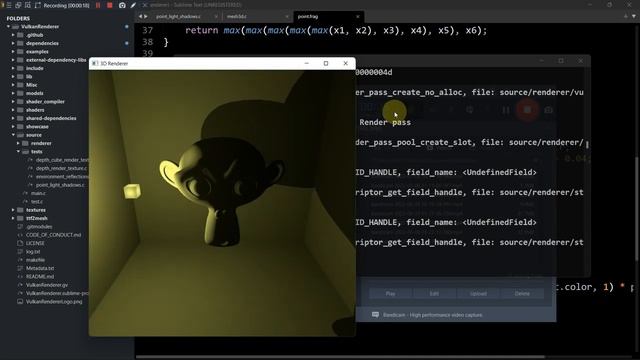Screen dimensions: 640x360
Task: Open log.txt in the sidebar
Action: point(33,251)
